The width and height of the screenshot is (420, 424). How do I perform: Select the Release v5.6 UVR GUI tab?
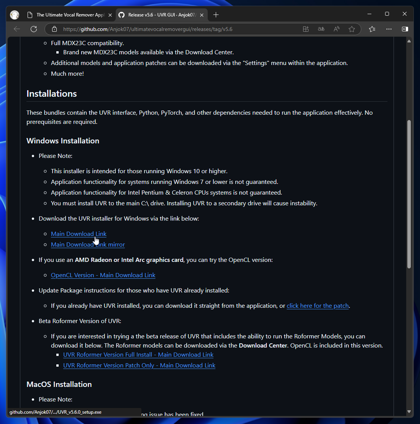(162, 15)
